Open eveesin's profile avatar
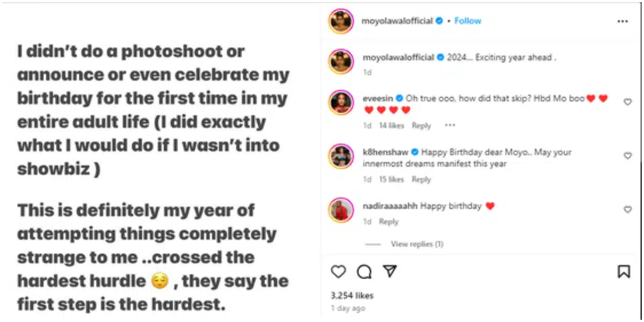 [x=341, y=103]
